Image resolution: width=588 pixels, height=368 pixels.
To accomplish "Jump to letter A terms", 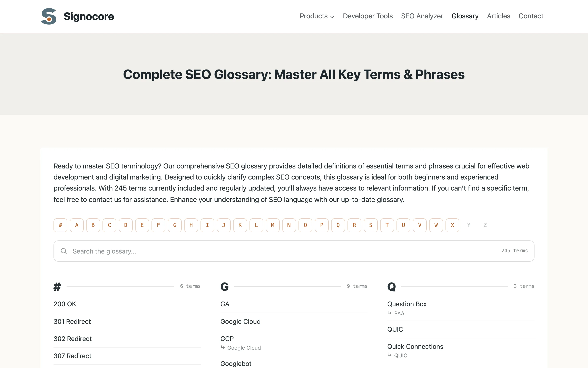I will tap(77, 225).
